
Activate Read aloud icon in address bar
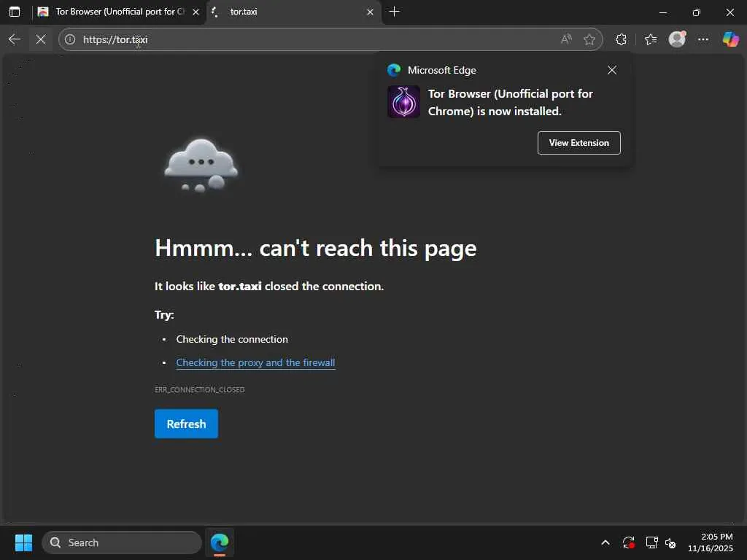[566, 39]
